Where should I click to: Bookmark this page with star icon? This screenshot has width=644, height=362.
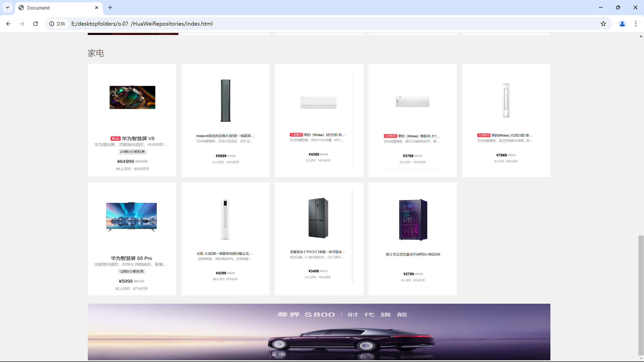pyautogui.click(x=603, y=24)
